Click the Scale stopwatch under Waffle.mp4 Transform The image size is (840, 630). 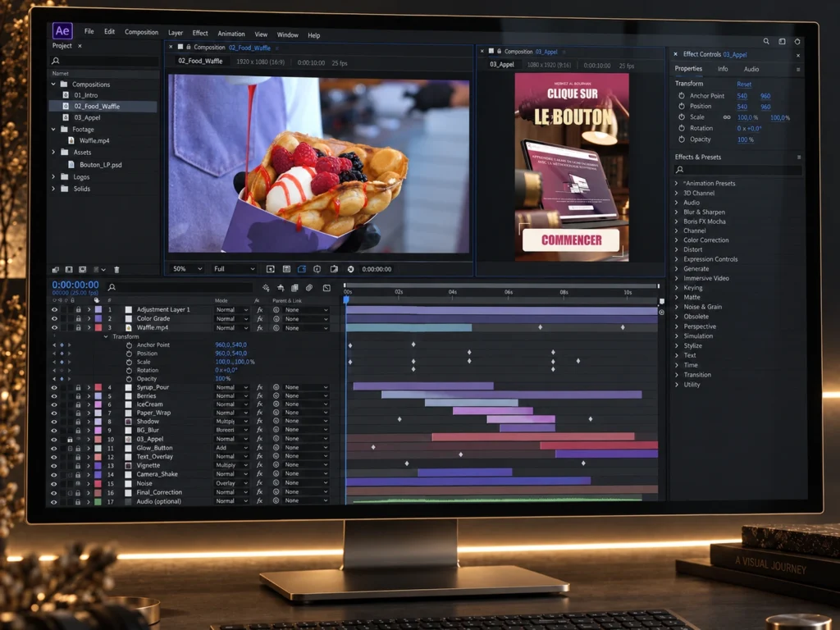click(129, 362)
